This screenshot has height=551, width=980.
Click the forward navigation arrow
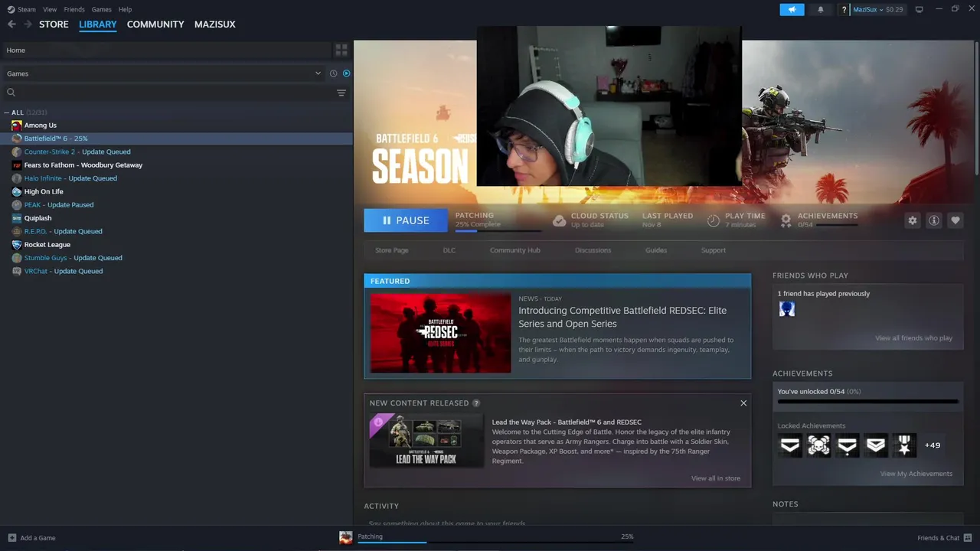(x=28, y=24)
